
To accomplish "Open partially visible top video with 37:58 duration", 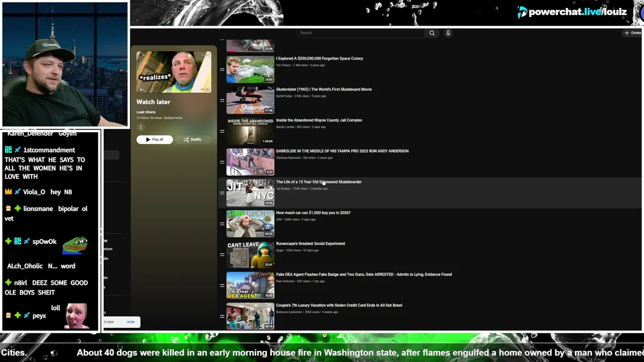I will [x=250, y=46].
